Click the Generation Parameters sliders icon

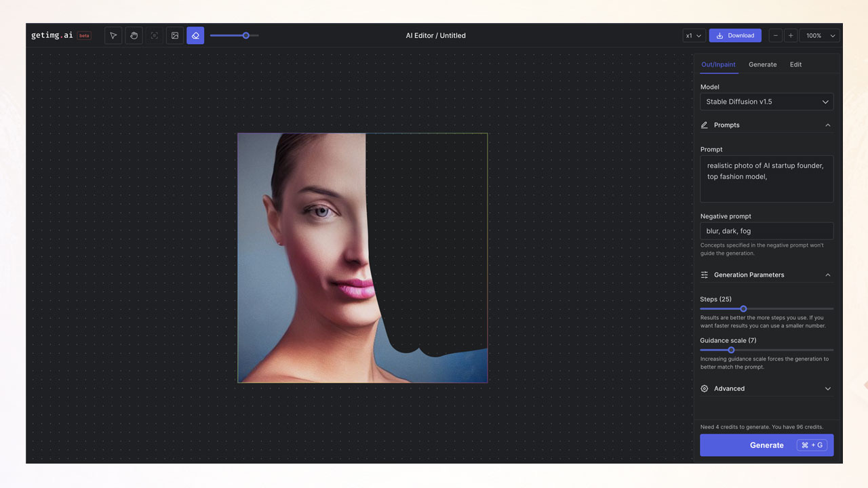(704, 274)
